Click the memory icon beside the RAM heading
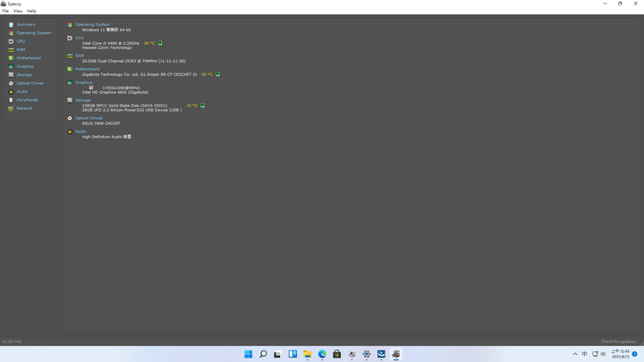The width and height of the screenshot is (644, 362). pos(70,55)
